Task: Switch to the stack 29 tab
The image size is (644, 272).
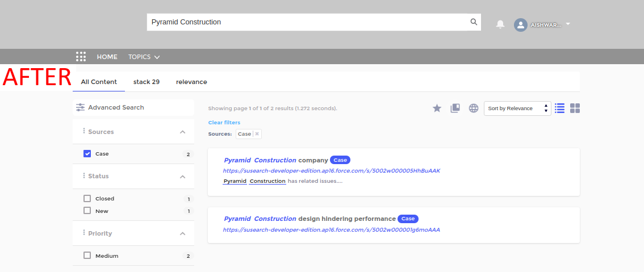Action: click(x=147, y=82)
